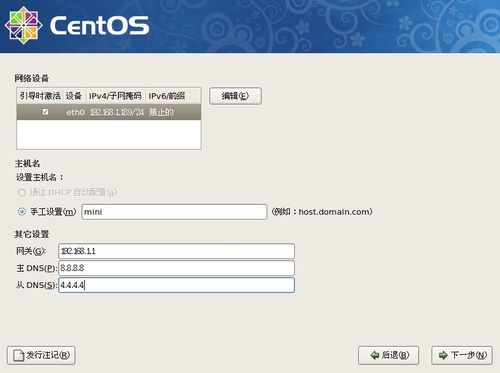Click the 网络设备 section label
500x373 pixels.
(x=32, y=78)
